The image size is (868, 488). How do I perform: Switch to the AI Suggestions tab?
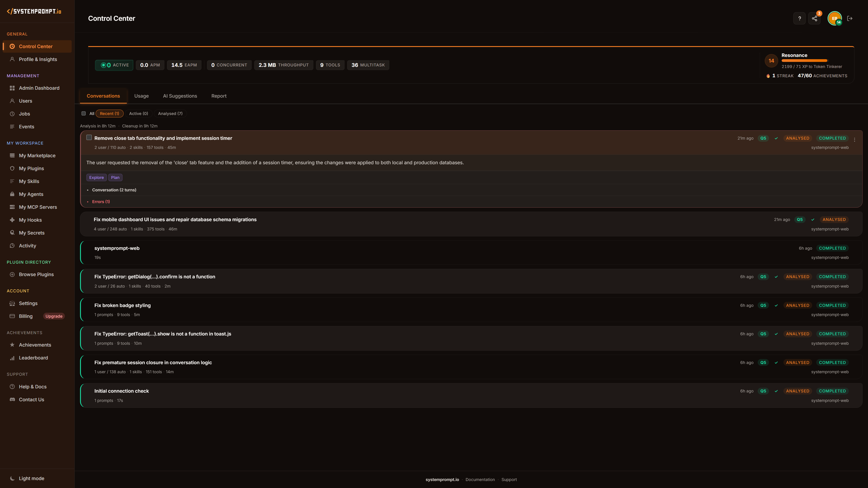coord(180,96)
